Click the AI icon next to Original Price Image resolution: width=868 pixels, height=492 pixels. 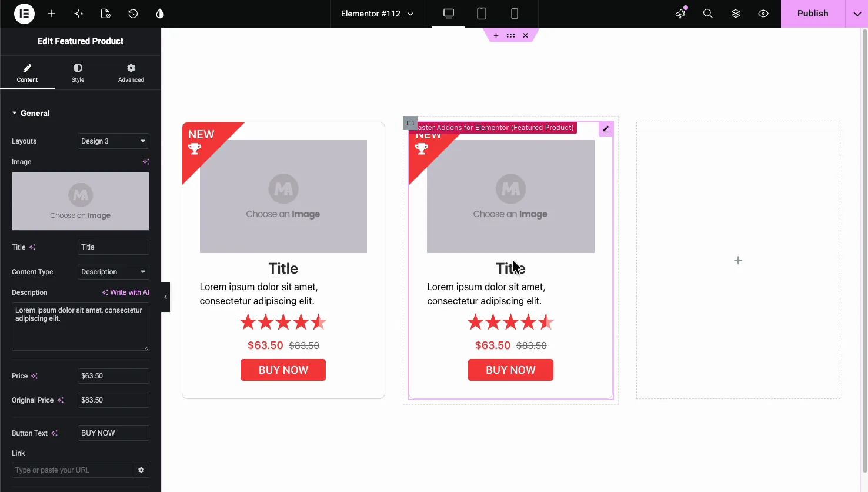click(60, 400)
